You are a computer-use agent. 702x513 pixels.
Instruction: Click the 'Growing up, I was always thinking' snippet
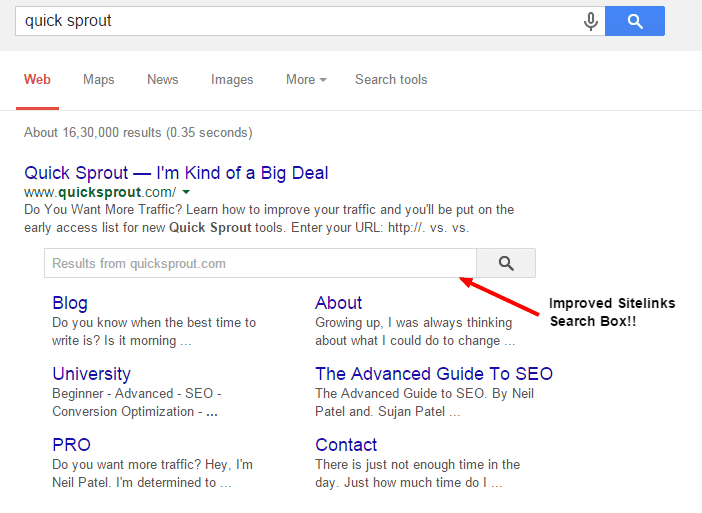pyautogui.click(x=415, y=331)
